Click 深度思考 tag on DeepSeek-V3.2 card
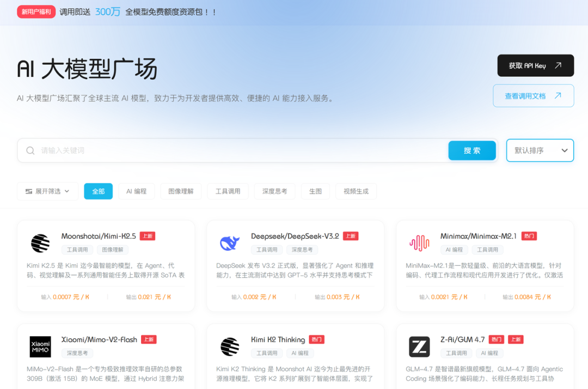 click(302, 250)
